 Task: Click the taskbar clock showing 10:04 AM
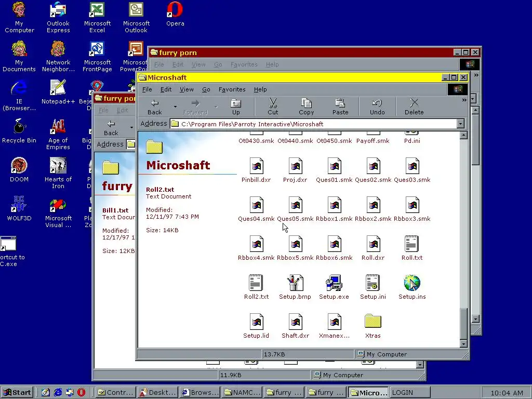point(507,393)
